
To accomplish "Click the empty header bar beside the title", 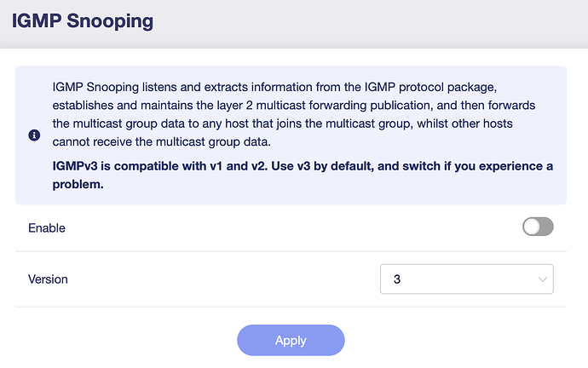I will tap(383, 20).
